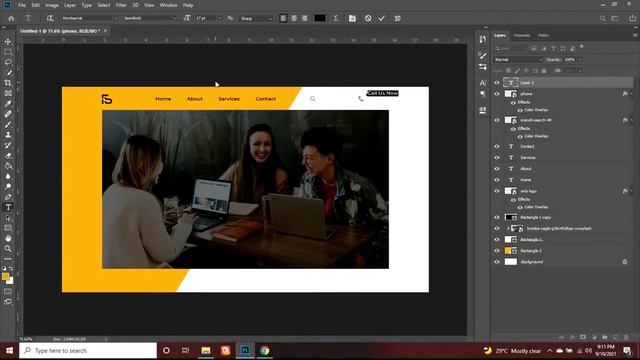The height and width of the screenshot is (360, 640).
Task: Filter layers by type layers
Action: pos(553,49)
